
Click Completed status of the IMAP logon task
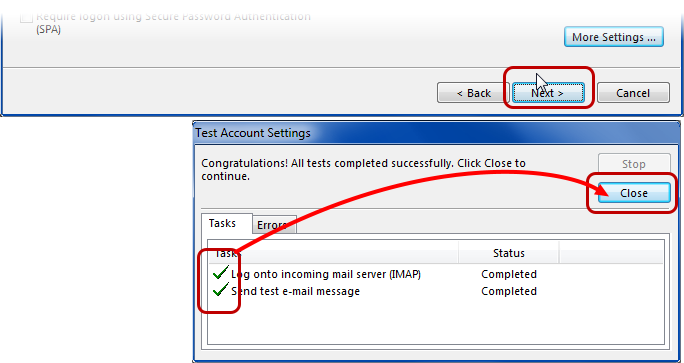coord(509,274)
